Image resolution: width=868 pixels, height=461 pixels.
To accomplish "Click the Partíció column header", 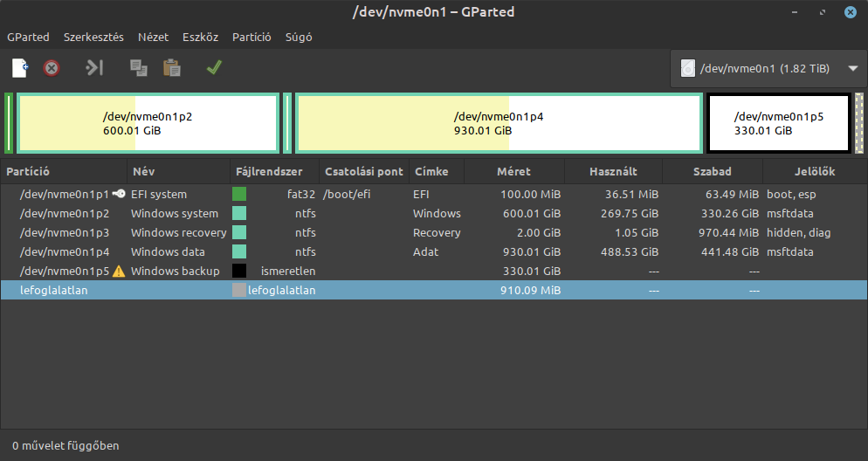I will pyautogui.click(x=64, y=171).
